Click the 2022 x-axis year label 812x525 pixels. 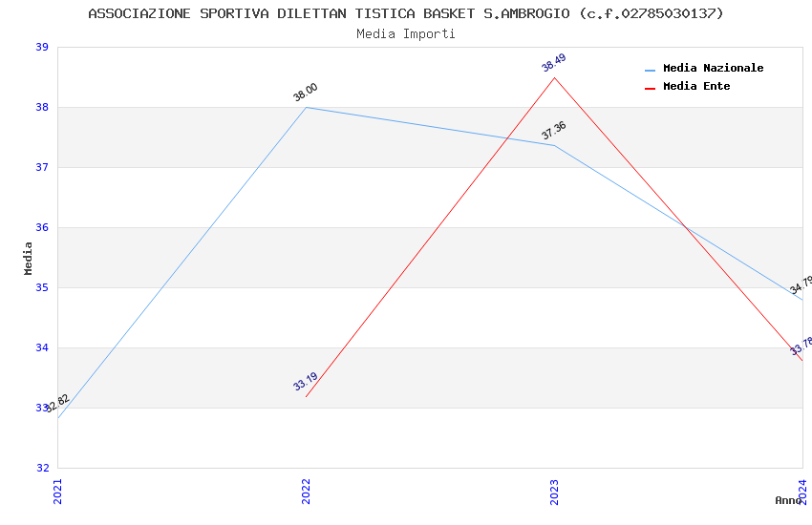tap(306, 491)
